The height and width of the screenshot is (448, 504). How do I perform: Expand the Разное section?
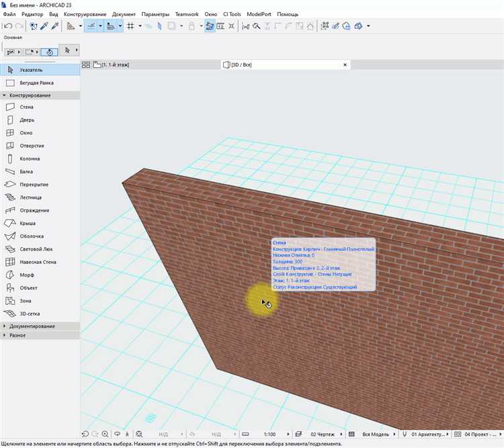tap(17, 335)
